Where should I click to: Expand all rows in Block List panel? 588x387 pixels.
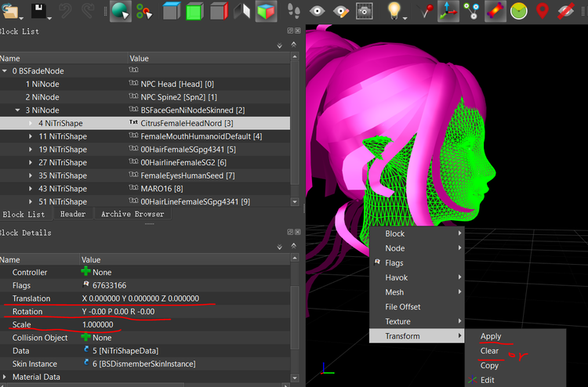click(x=279, y=45)
